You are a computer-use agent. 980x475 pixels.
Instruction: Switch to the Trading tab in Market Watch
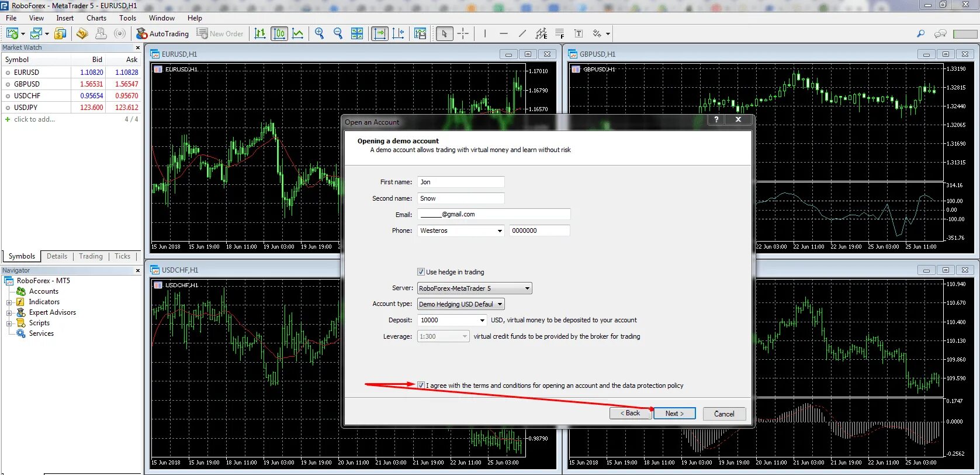tap(91, 256)
